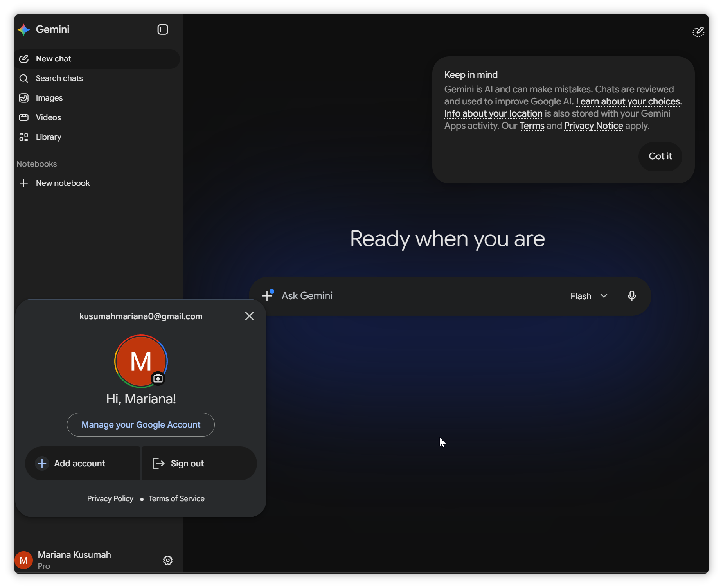
Task: Click the microphone voice input icon
Action: pos(631,296)
